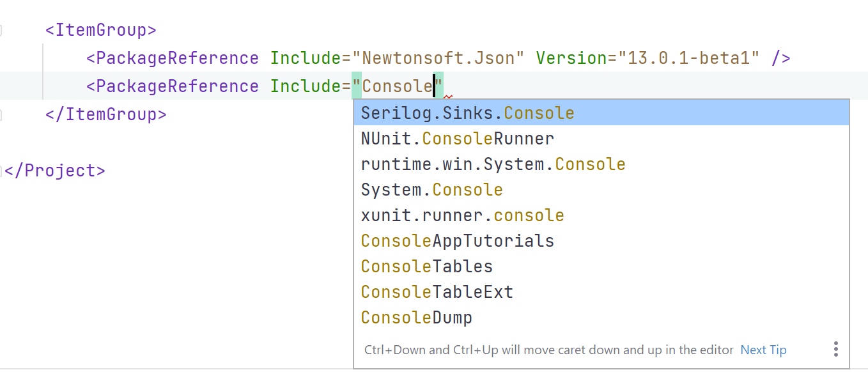
Task: Click the first PackageReference element name
Action: 173,58
